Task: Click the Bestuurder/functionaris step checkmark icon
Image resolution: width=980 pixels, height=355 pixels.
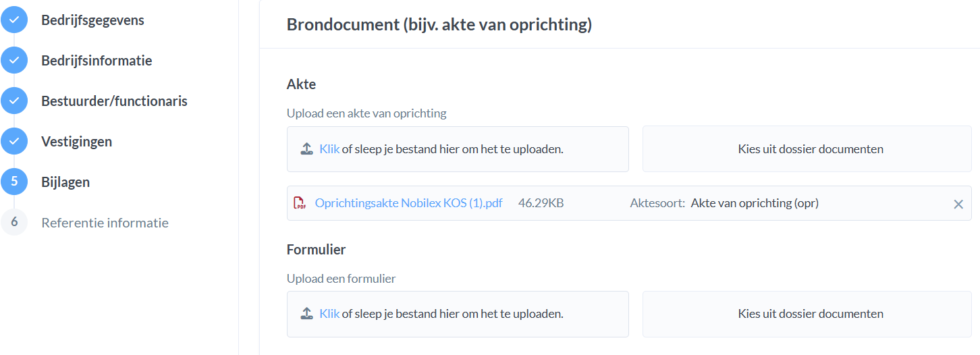Action: click(x=14, y=101)
